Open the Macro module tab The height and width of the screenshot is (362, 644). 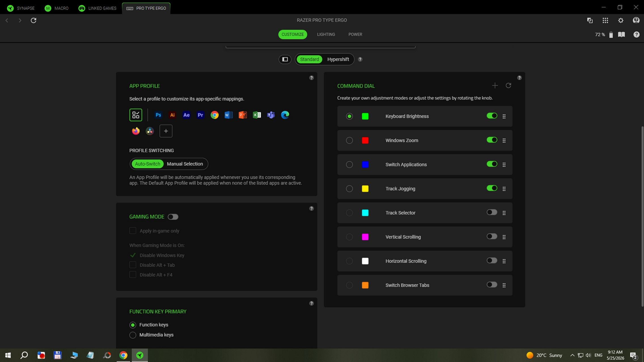click(57, 8)
